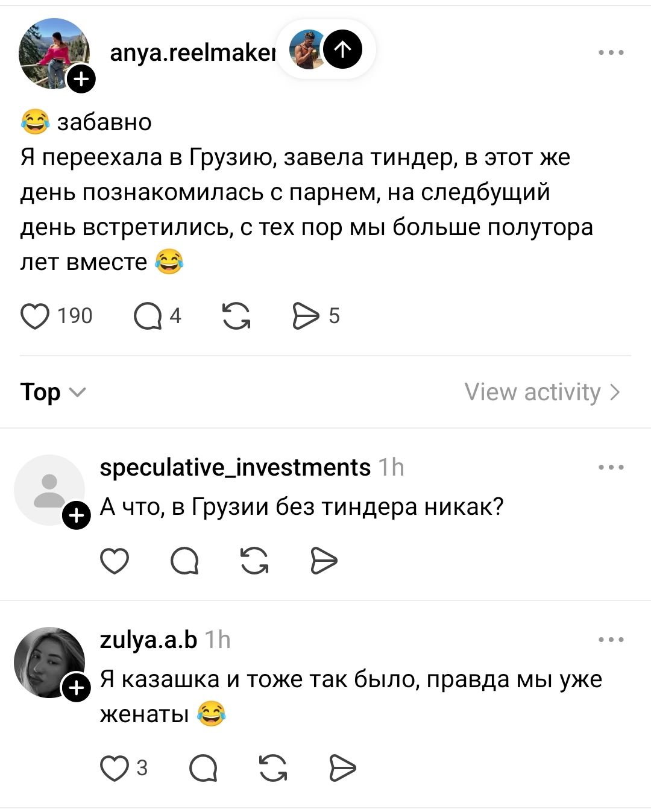Open View activity link
Viewport: 651px width, 812px height.
click(542, 392)
